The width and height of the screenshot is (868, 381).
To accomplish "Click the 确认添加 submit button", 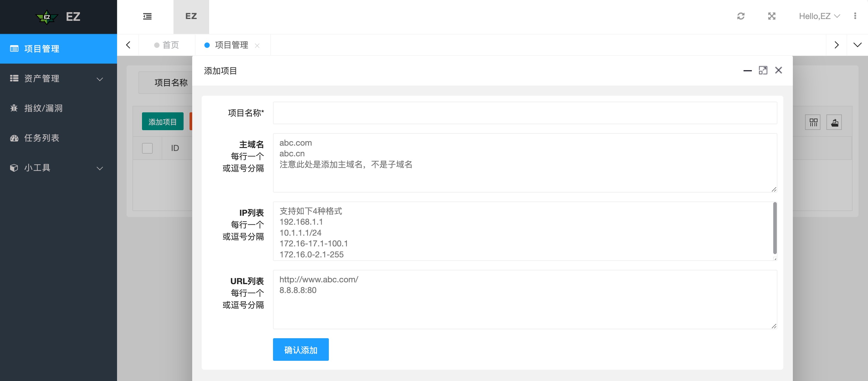I will [301, 349].
